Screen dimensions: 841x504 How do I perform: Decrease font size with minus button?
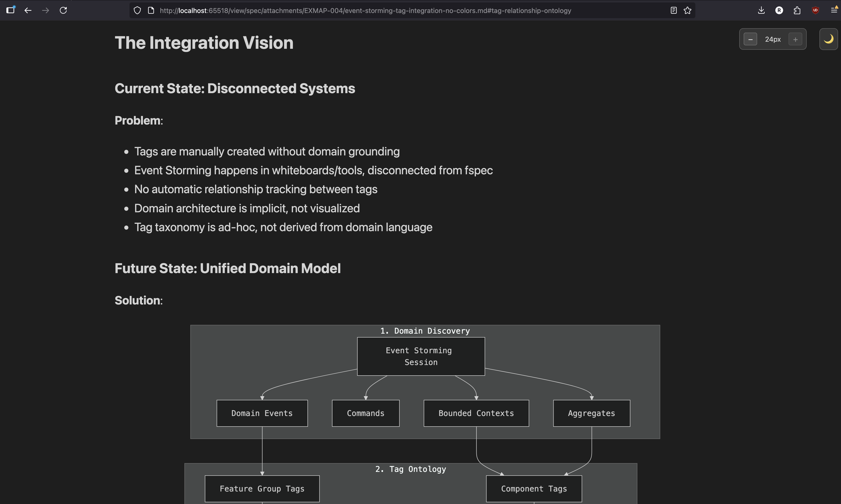coord(750,39)
